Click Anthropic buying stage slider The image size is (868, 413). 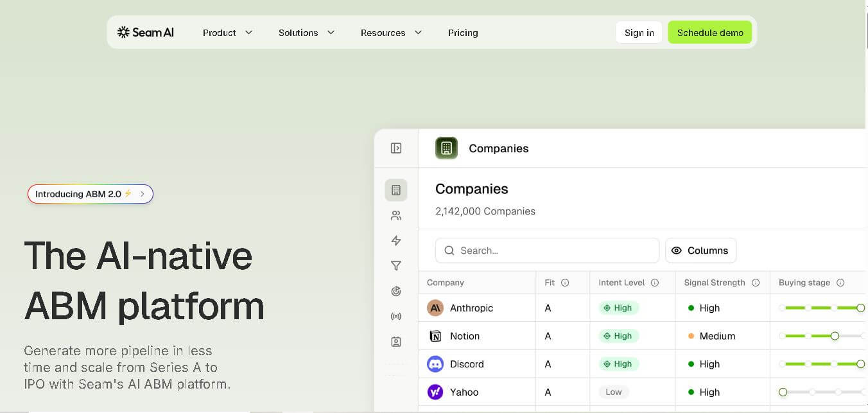(822, 308)
